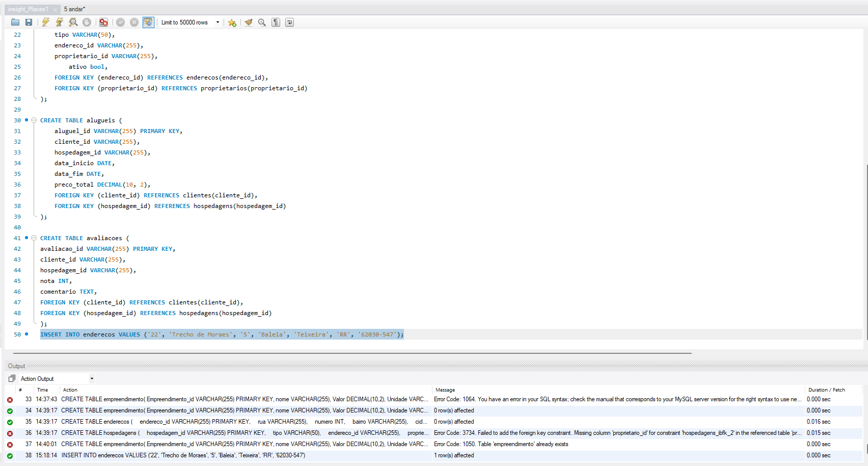The height and width of the screenshot is (466, 868).
Task: Stop the executing query (hand icon)
Action: (87, 22)
